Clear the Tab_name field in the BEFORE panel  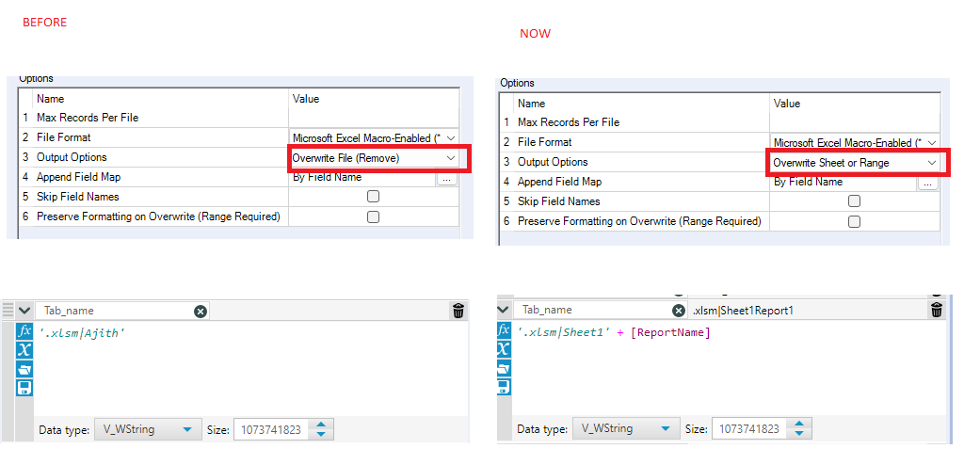[201, 311]
